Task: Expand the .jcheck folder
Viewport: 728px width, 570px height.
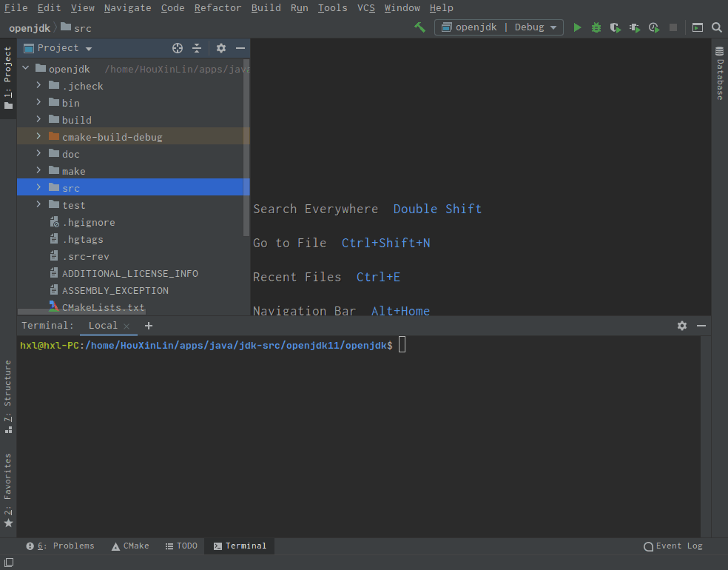Action: tap(38, 85)
